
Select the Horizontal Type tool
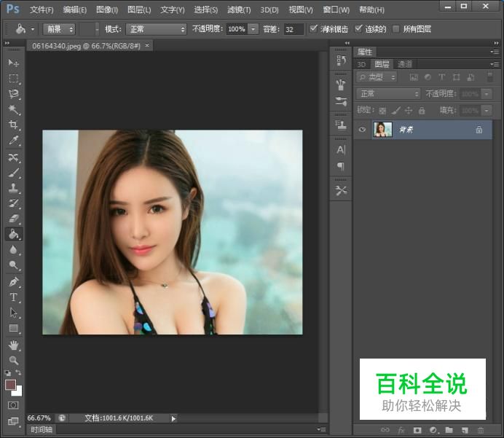(x=13, y=297)
